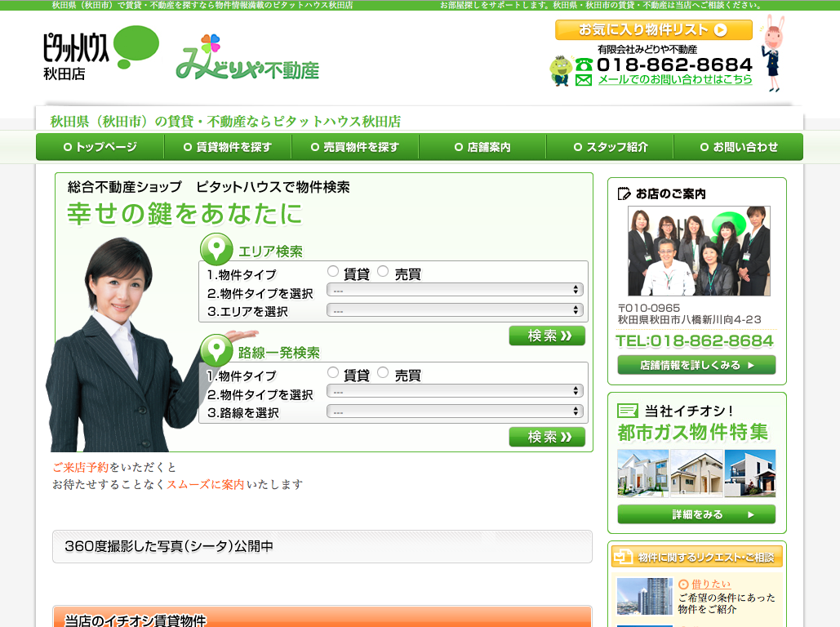840x627 pixels.
Task: Click the mail envelope inquiry icon
Action: [x=583, y=80]
